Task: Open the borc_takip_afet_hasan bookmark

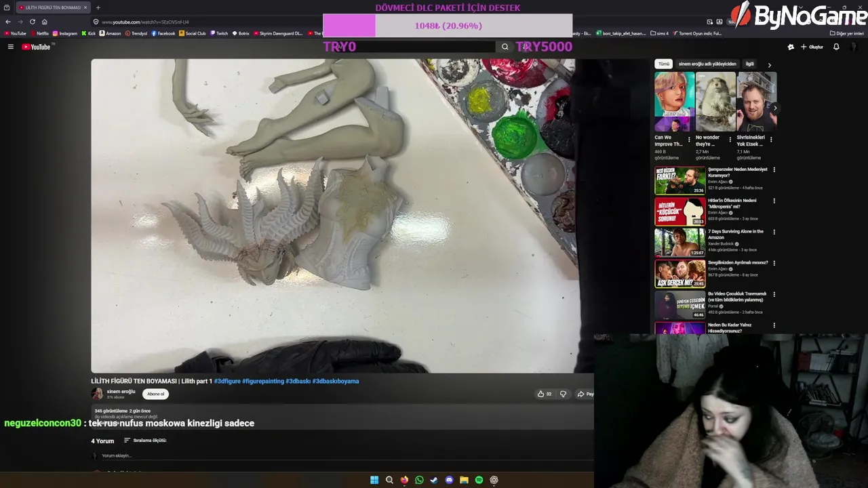Action: pos(620,33)
